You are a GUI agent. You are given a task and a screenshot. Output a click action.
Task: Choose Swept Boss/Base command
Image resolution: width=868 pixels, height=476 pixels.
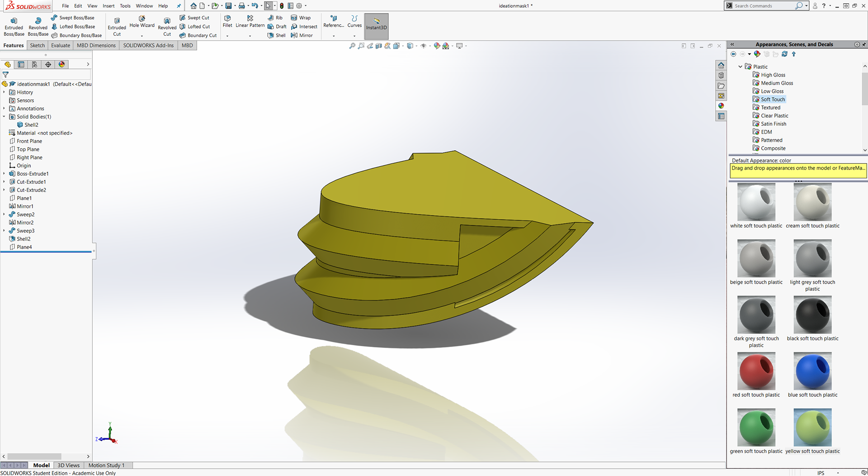point(73,18)
